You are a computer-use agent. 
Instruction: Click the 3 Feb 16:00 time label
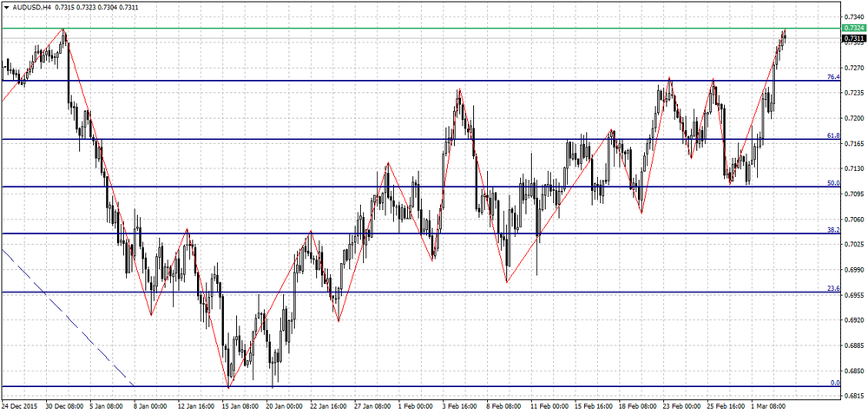click(x=461, y=406)
